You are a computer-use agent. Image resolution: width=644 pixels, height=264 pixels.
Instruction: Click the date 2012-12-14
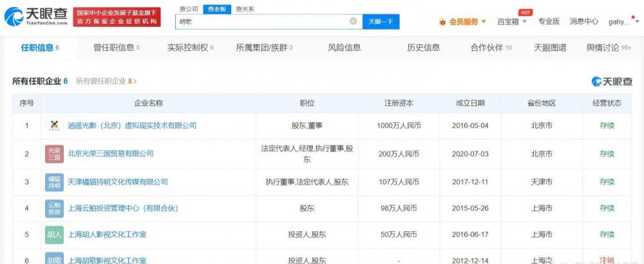pyautogui.click(x=470, y=260)
